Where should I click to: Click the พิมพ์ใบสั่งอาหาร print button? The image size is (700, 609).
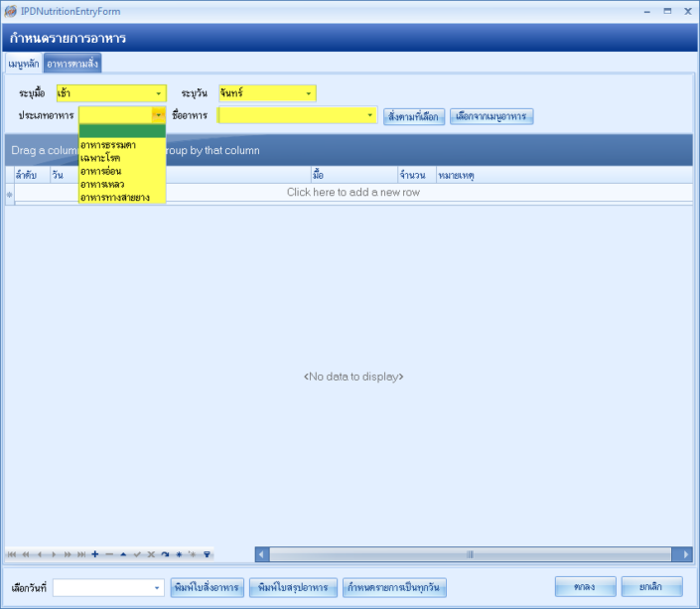click(x=207, y=587)
